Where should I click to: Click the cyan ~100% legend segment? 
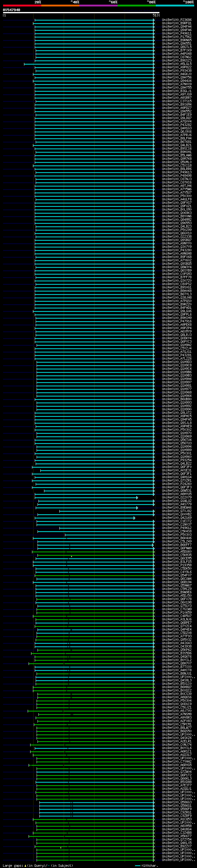[x=175, y=6]
